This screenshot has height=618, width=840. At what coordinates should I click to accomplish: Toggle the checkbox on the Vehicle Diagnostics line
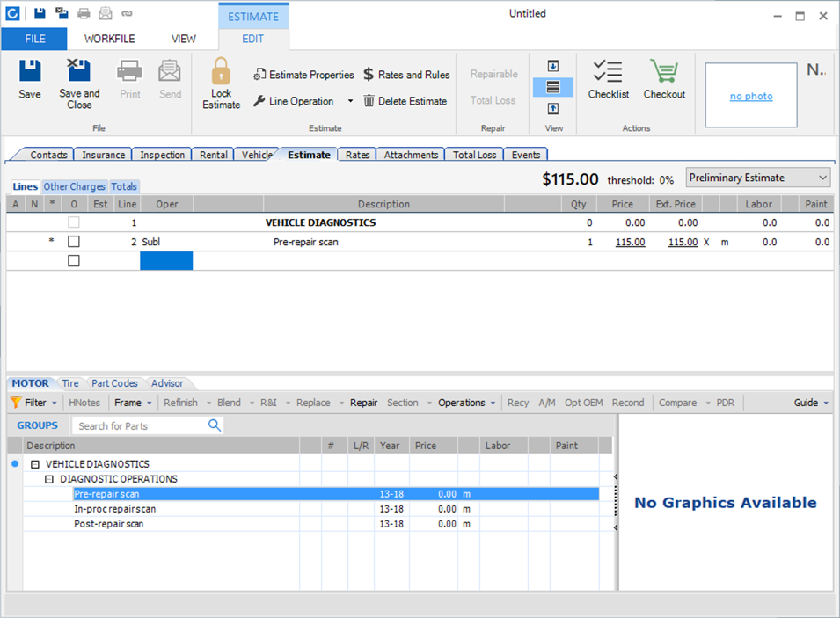(74, 223)
